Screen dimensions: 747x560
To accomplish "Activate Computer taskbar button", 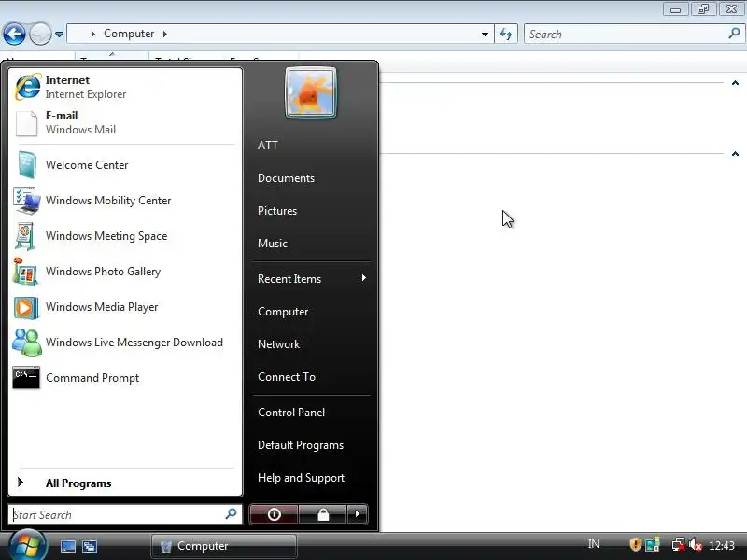I will pos(224,546).
